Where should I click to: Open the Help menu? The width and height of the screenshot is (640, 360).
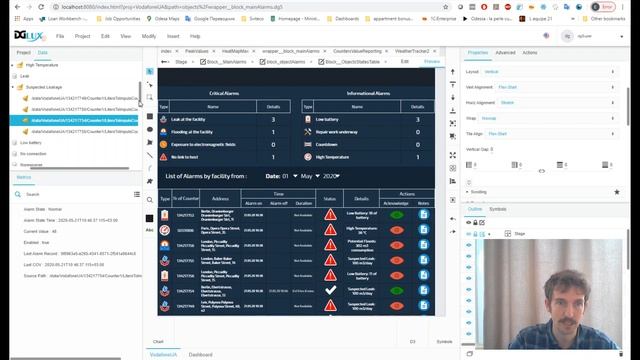pos(195,36)
